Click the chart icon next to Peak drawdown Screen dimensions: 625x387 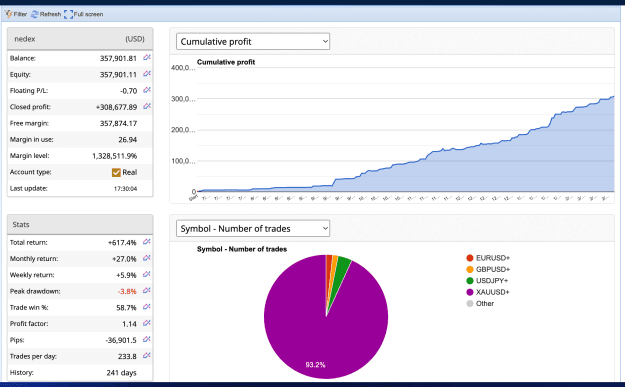pos(147,291)
